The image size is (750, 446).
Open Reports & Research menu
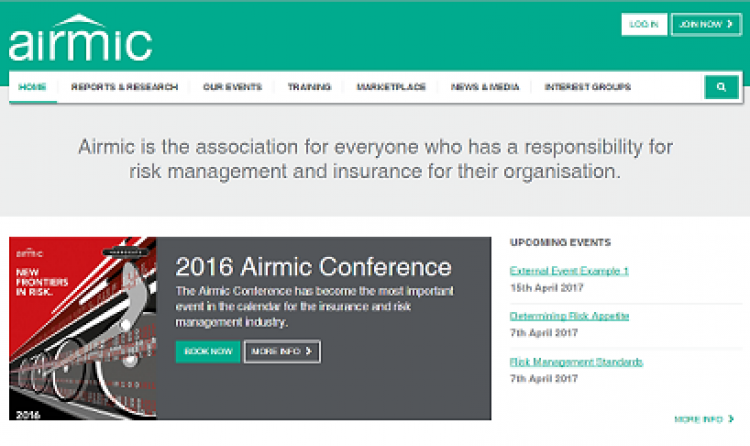(x=124, y=87)
